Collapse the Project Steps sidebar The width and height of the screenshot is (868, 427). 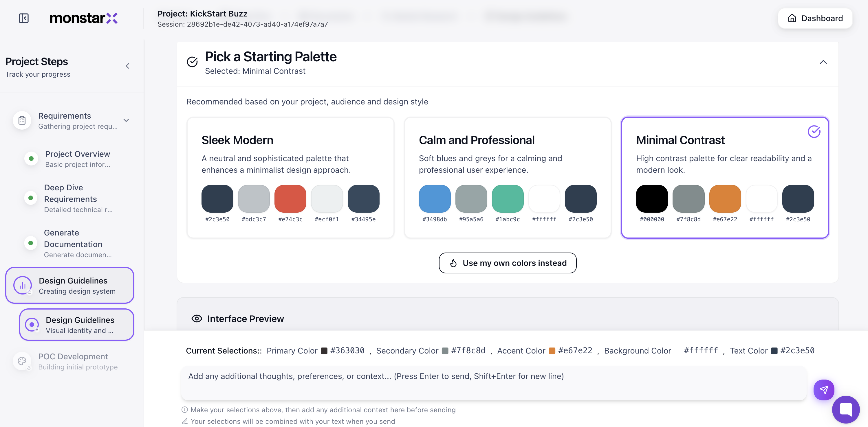click(x=127, y=66)
